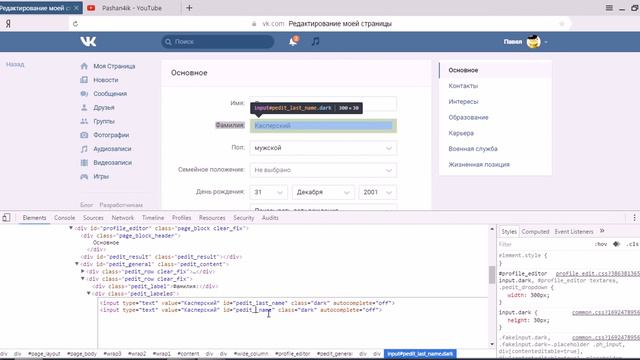Open the birthday year dropdown 2001
The width and height of the screenshot is (640, 360).
[377, 192]
